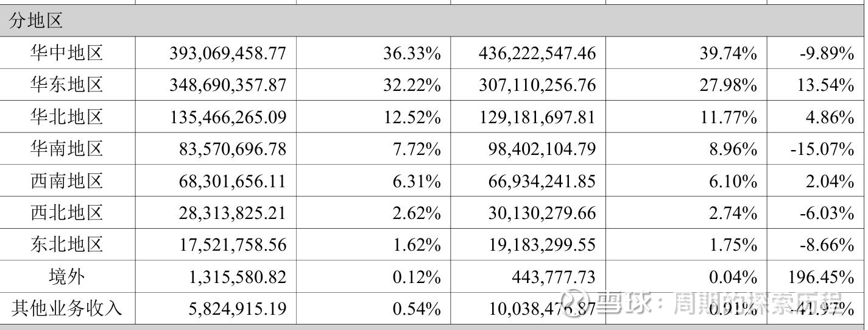868x330 pixels.
Task: Select the 华南地区 region cell
Action: (67, 149)
